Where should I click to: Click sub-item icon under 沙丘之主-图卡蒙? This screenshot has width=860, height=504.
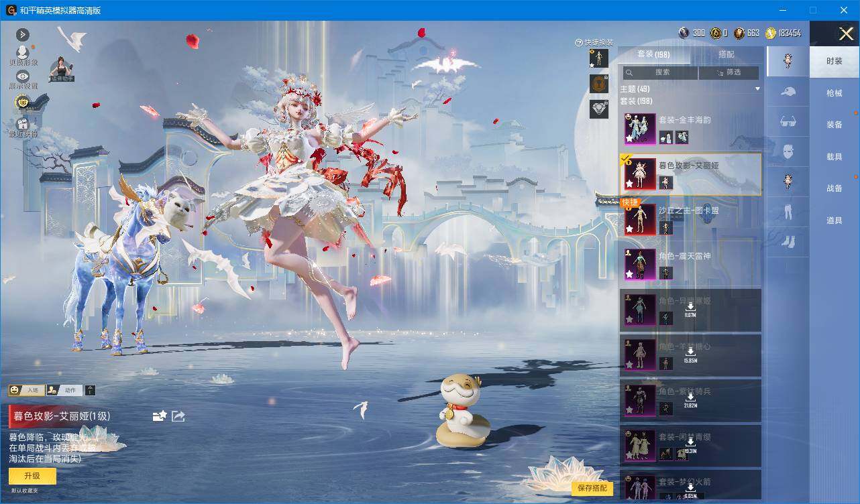pyautogui.click(x=665, y=228)
